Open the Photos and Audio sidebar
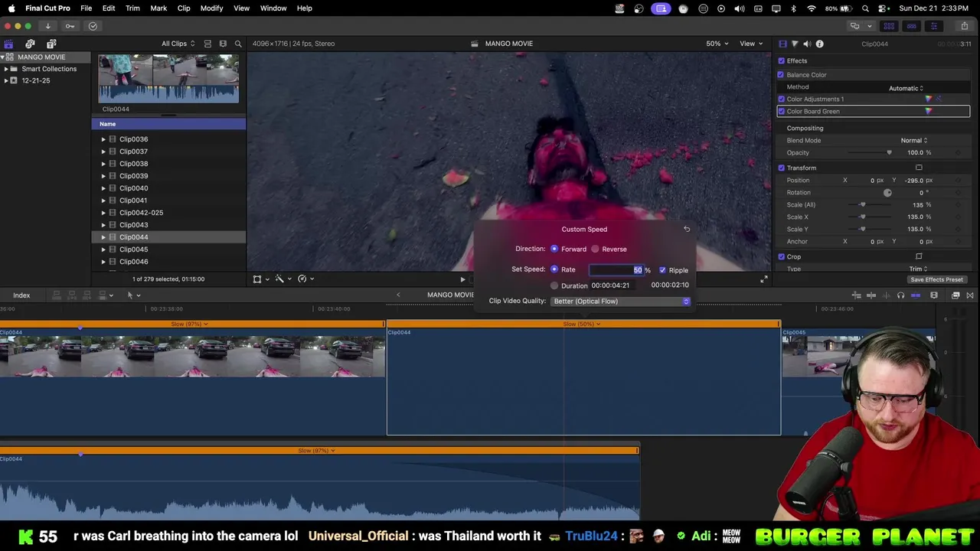This screenshot has width=980, height=551. click(30, 44)
